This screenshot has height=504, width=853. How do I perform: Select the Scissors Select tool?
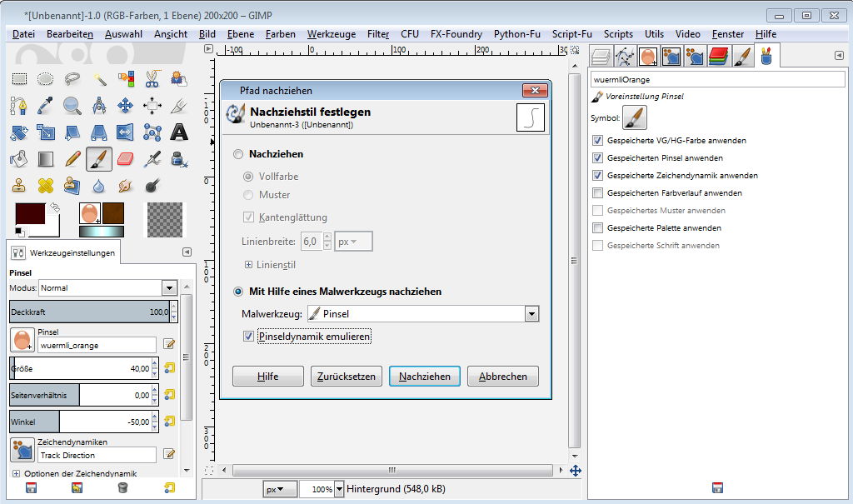(152, 79)
